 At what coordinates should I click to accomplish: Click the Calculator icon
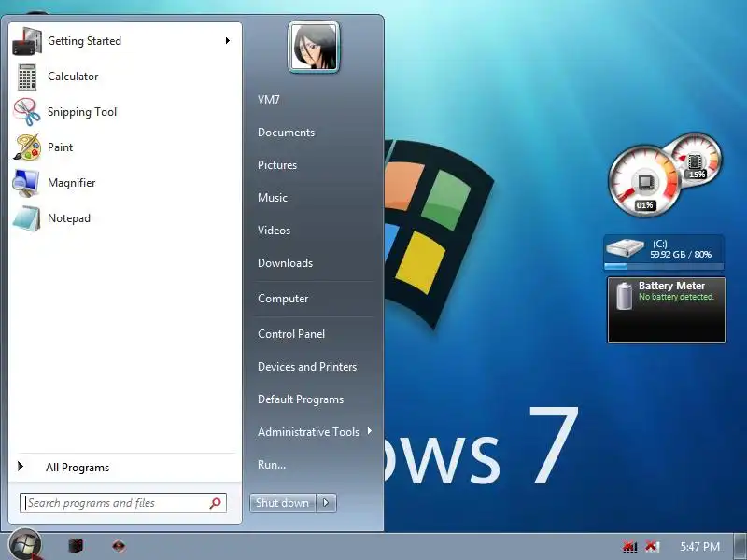[x=27, y=77]
